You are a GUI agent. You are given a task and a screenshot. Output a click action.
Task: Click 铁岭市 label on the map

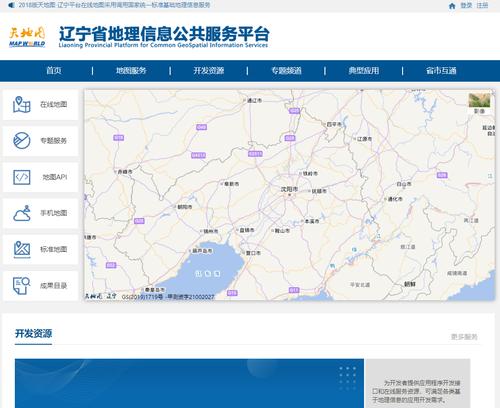tap(310, 174)
